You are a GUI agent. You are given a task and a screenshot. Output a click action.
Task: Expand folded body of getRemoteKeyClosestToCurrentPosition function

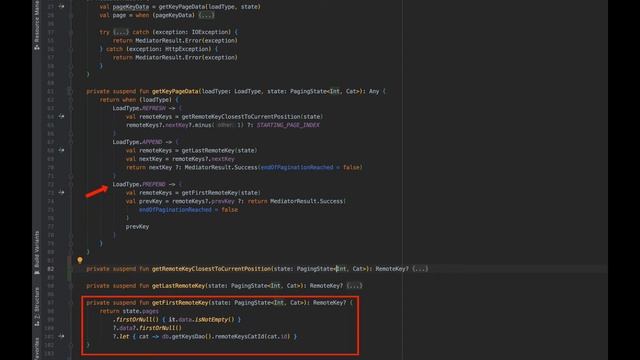point(420,269)
